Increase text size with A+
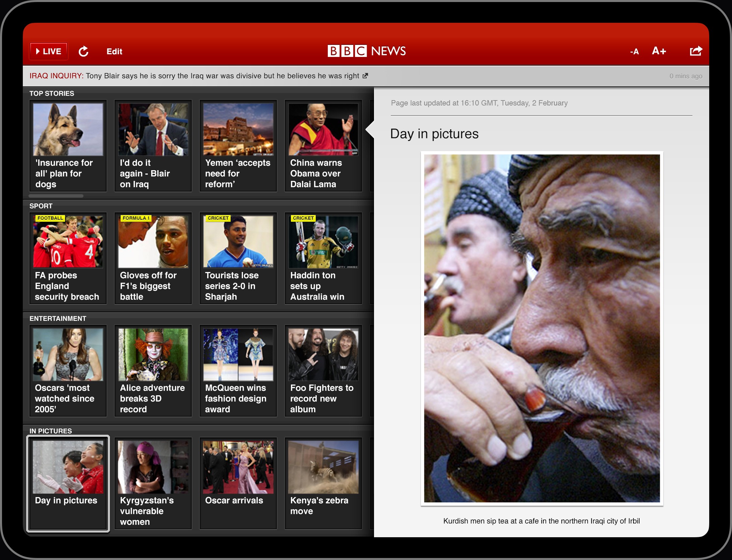Viewport: 732px width, 560px height. coord(659,51)
